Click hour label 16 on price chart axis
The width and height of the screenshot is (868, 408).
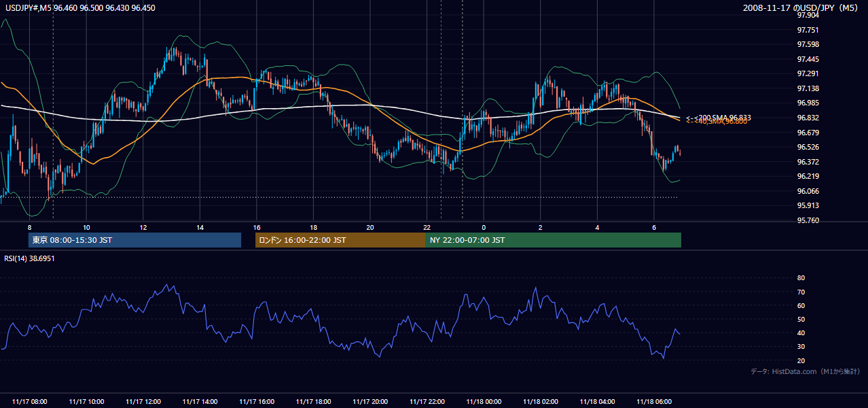257,227
